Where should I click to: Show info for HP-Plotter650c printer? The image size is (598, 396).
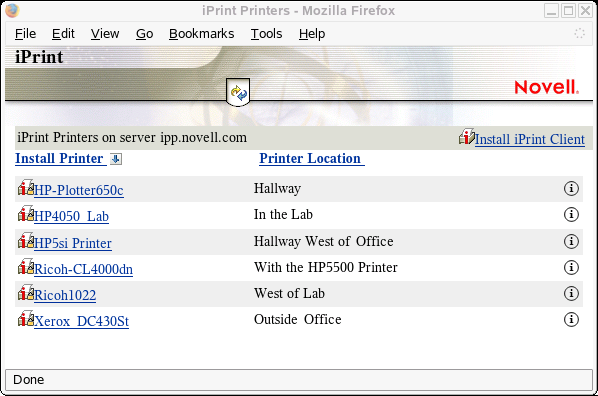point(571,188)
